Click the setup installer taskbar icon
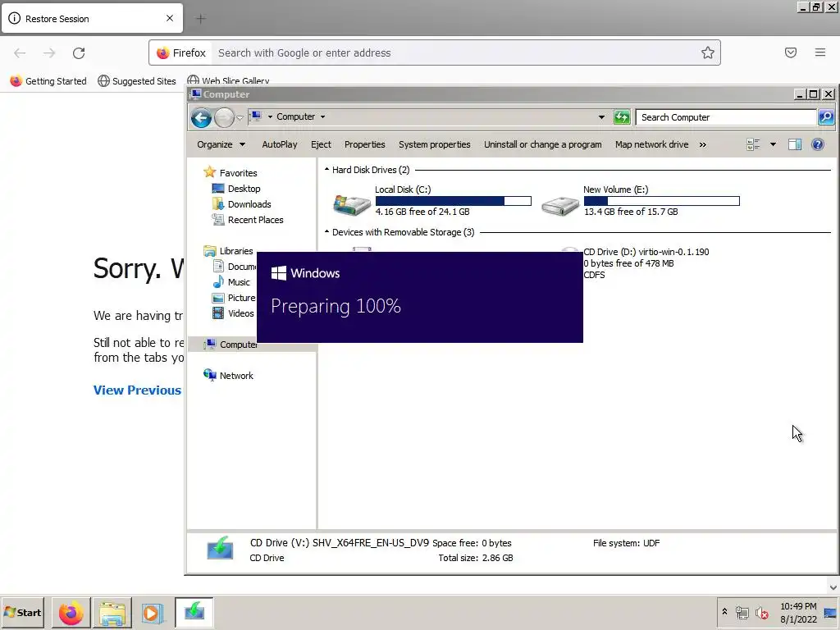 coord(194,612)
